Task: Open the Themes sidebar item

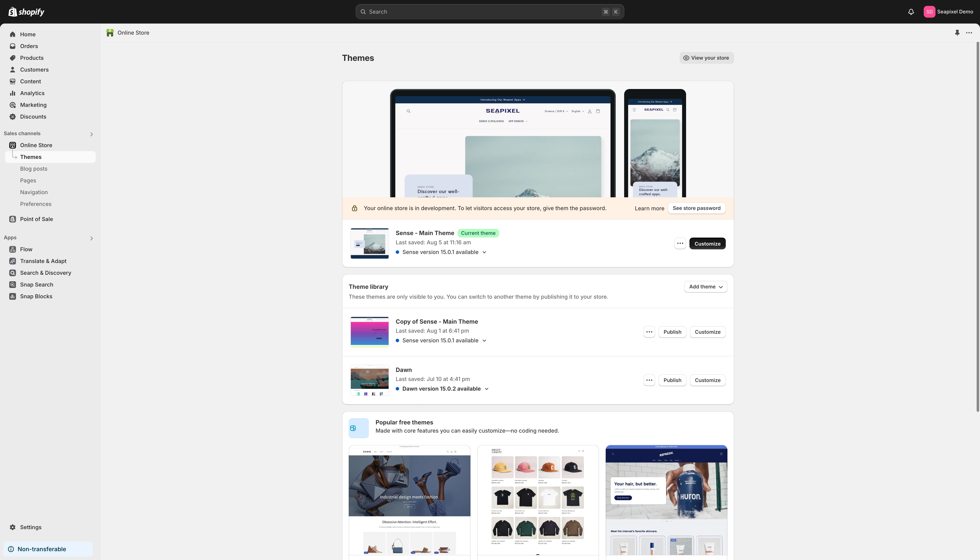Action: (x=50, y=157)
